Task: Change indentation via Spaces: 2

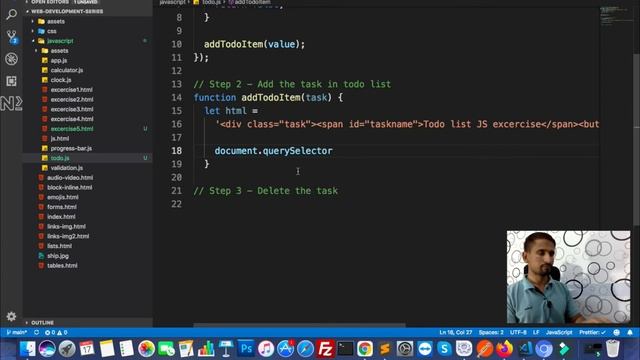Action: pyautogui.click(x=491, y=332)
